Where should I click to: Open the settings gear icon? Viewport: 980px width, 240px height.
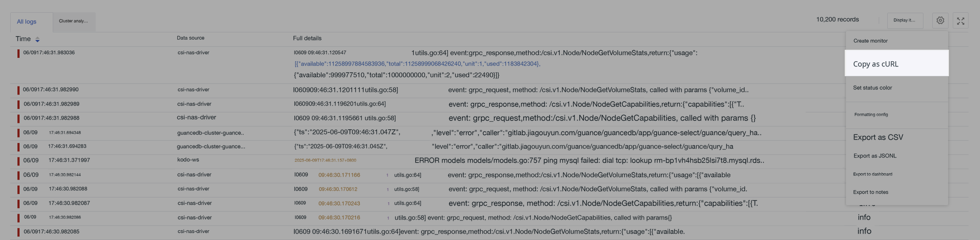tap(940, 20)
